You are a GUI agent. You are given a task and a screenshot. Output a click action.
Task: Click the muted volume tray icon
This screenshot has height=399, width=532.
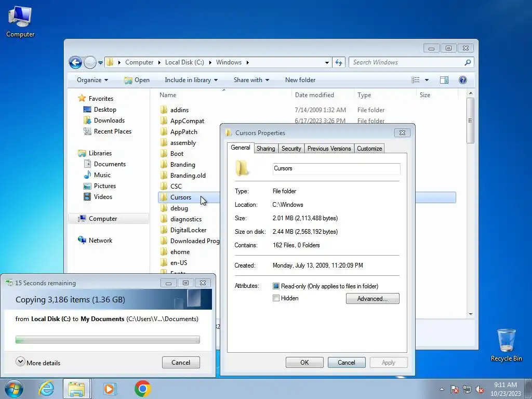coord(480,390)
